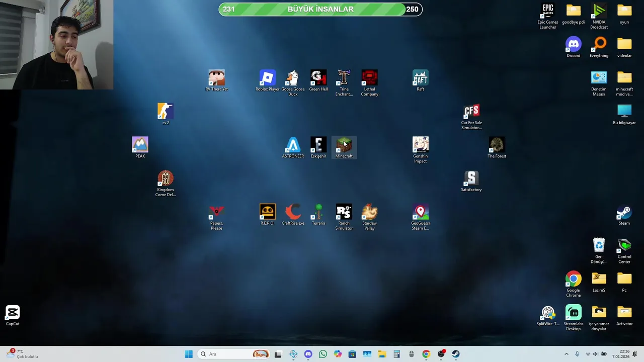Launch Car For Sale Simulator
The image size is (644, 362).
tap(471, 117)
